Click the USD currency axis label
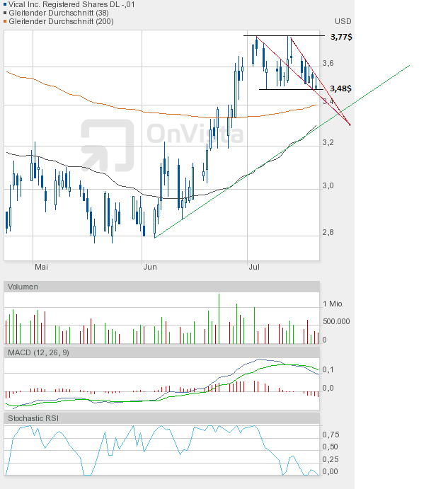 (343, 22)
